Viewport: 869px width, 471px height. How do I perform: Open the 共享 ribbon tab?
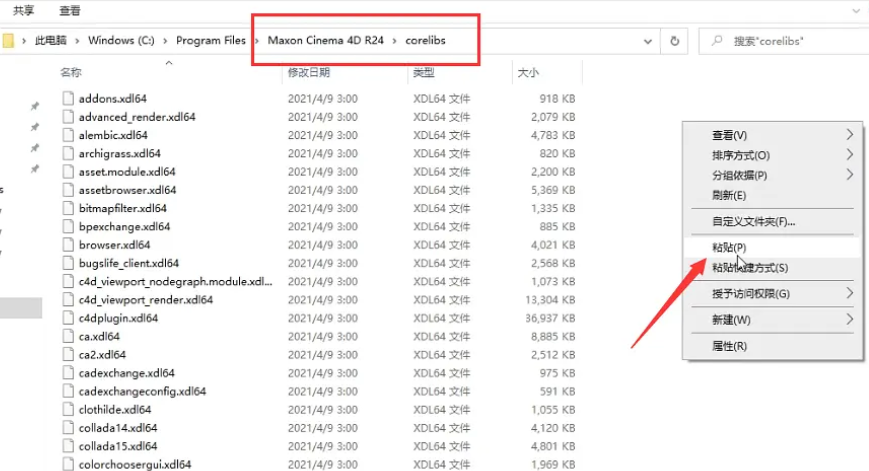pos(24,11)
